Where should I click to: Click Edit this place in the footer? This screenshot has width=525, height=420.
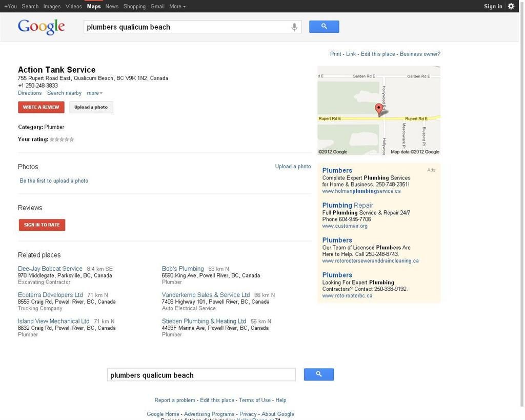[x=217, y=400]
